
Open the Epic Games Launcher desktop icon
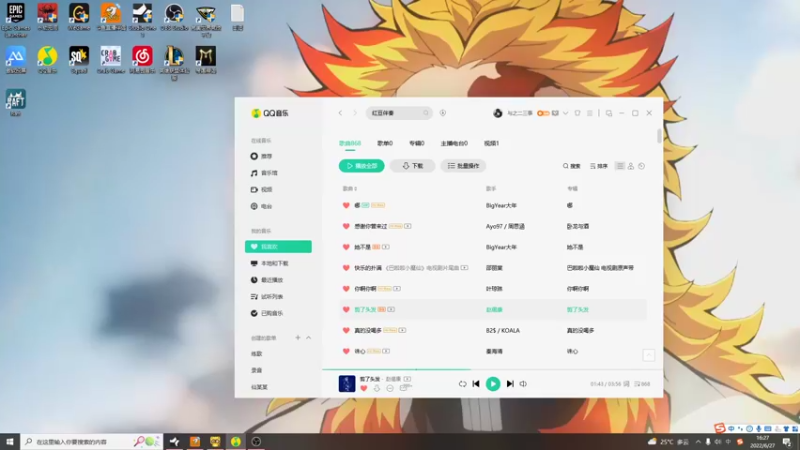[x=16, y=19]
